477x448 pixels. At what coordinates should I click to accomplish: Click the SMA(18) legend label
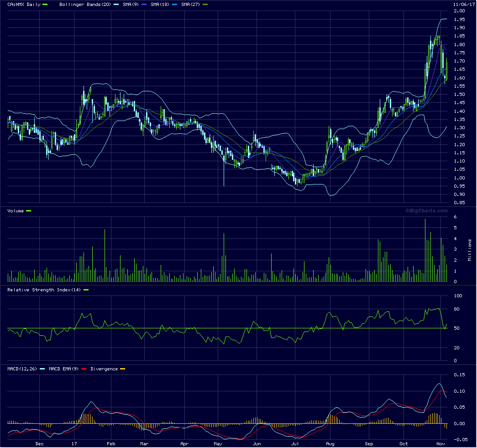pos(160,4)
